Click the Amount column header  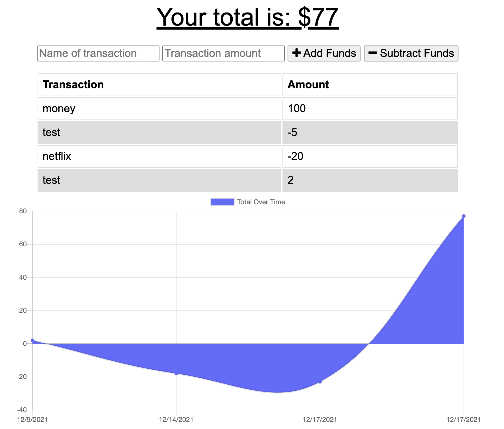(x=308, y=84)
